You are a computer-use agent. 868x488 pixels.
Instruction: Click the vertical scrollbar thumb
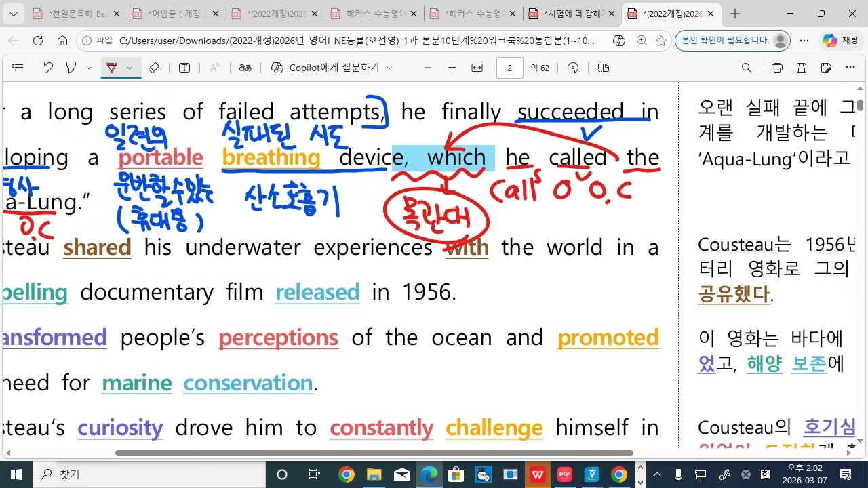click(861, 105)
